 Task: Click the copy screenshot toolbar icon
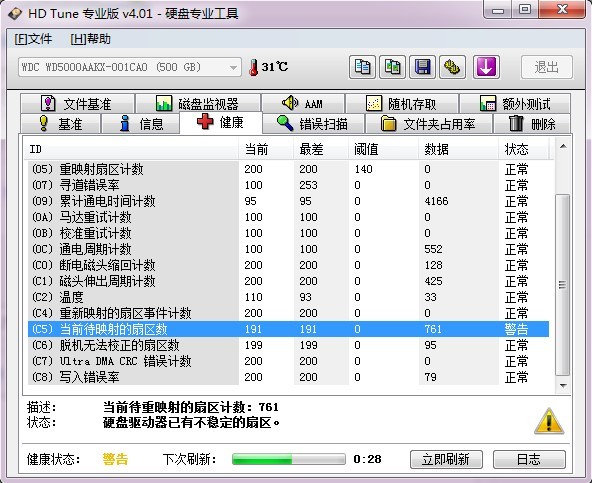click(x=392, y=67)
